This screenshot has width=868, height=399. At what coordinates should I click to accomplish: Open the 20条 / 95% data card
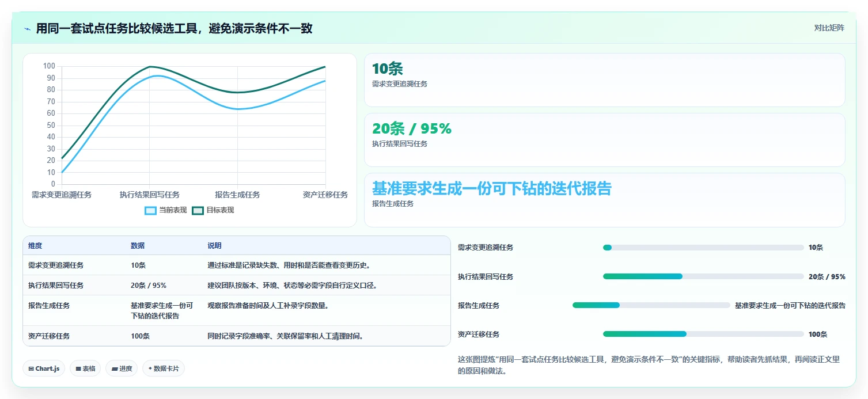(605, 140)
